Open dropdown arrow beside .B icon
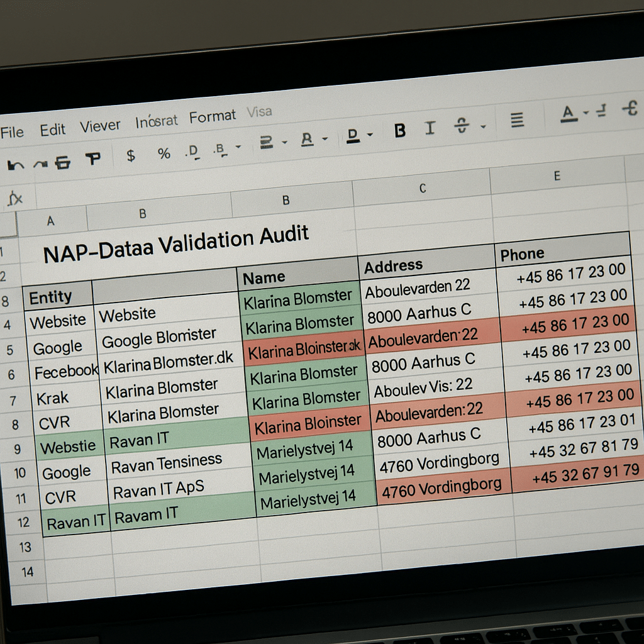Screen dimensions: 644x644 238,147
